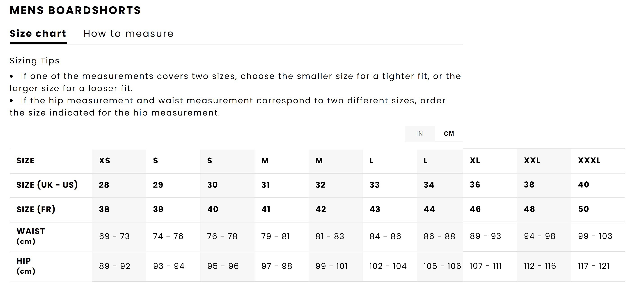Click the Sizing Tips heading text
The image size is (644, 287).
[x=34, y=61]
